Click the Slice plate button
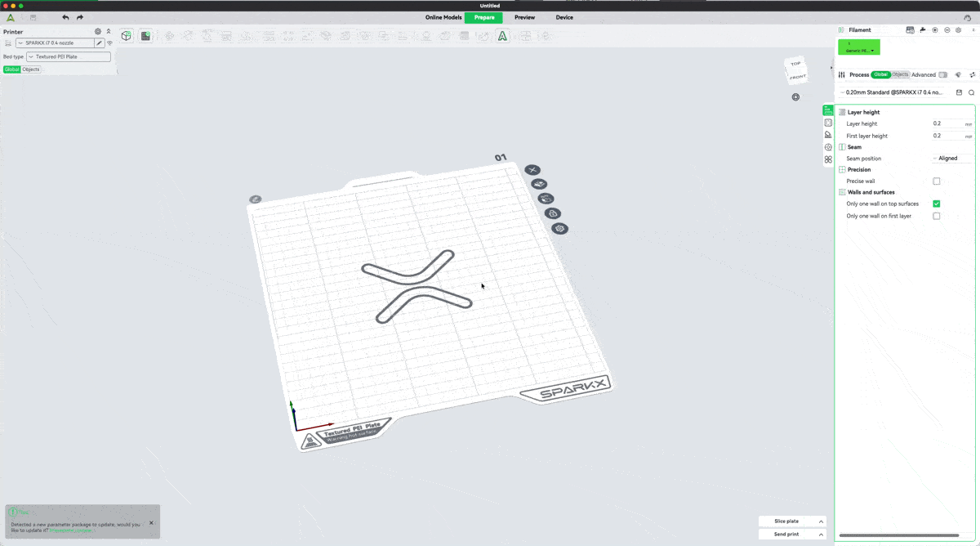Image resolution: width=980 pixels, height=546 pixels. [x=786, y=521]
